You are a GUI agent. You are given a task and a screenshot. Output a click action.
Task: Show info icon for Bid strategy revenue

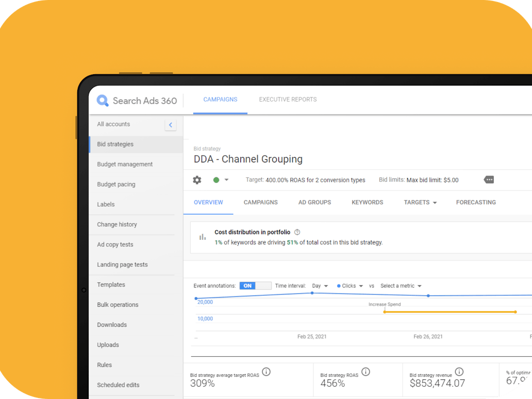[459, 372]
